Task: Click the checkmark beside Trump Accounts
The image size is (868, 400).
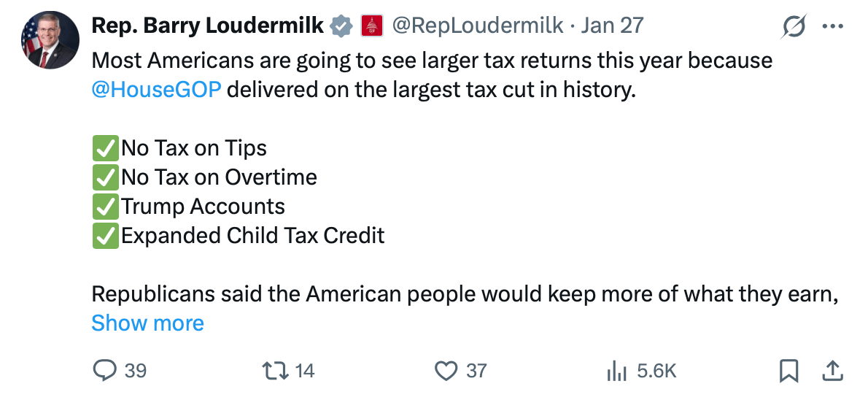Action: coord(105,207)
